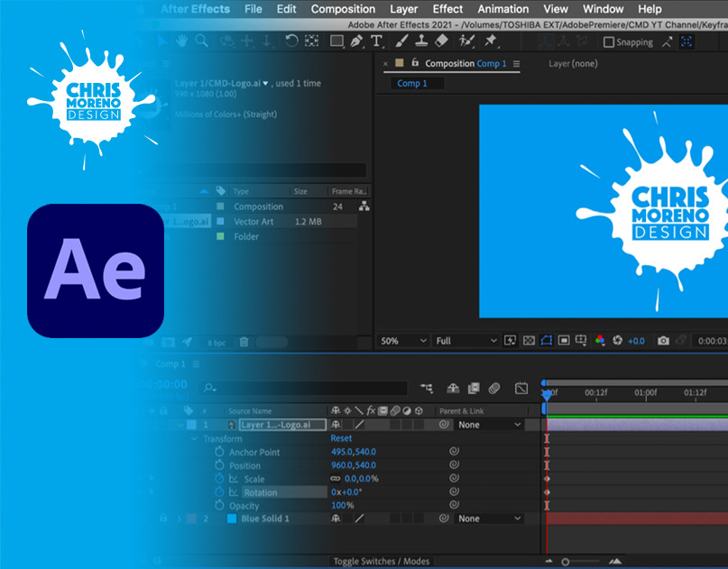The image size is (728, 569).
Task: Select the Pan Behind anchor point tool
Action: pyautogui.click(x=311, y=41)
